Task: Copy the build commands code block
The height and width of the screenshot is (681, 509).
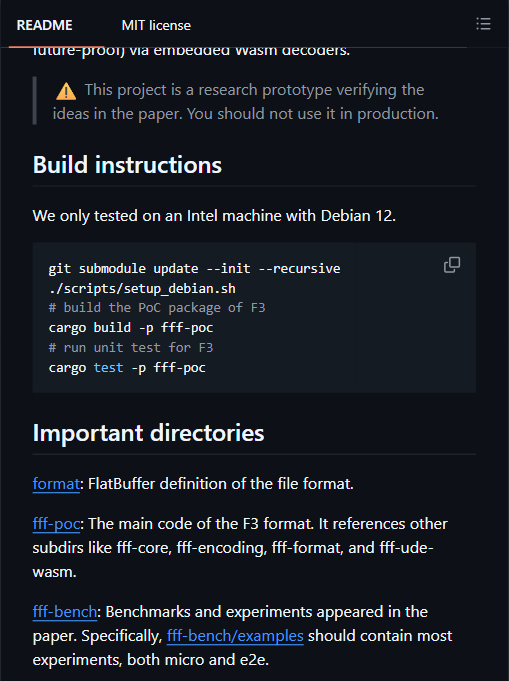Action: pyautogui.click(x=452, y=264)
